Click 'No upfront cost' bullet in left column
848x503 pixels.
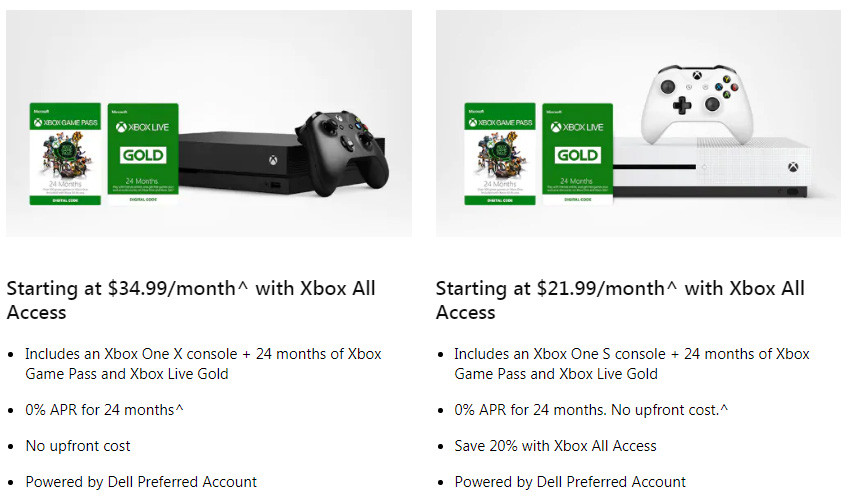(x=78, y=446)
